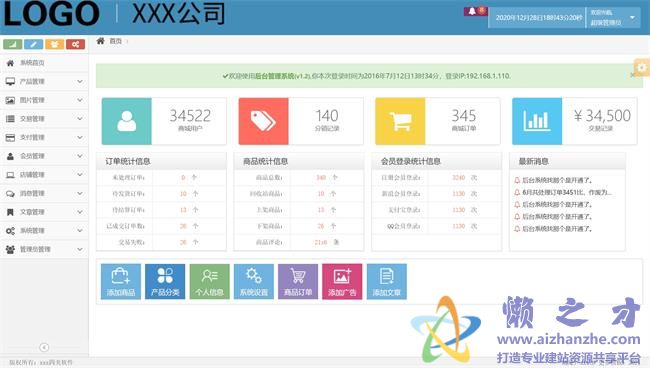Expand the 管理员管理 chevron

[x=80, y=249]
